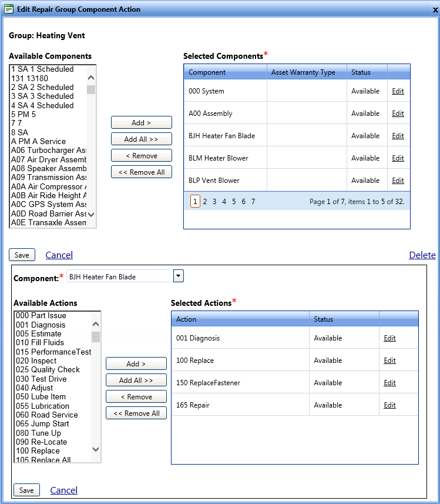The height and width of the screenshot is (504, 440).
Task: Edit the 100 Replace action row
Action: 389,361
